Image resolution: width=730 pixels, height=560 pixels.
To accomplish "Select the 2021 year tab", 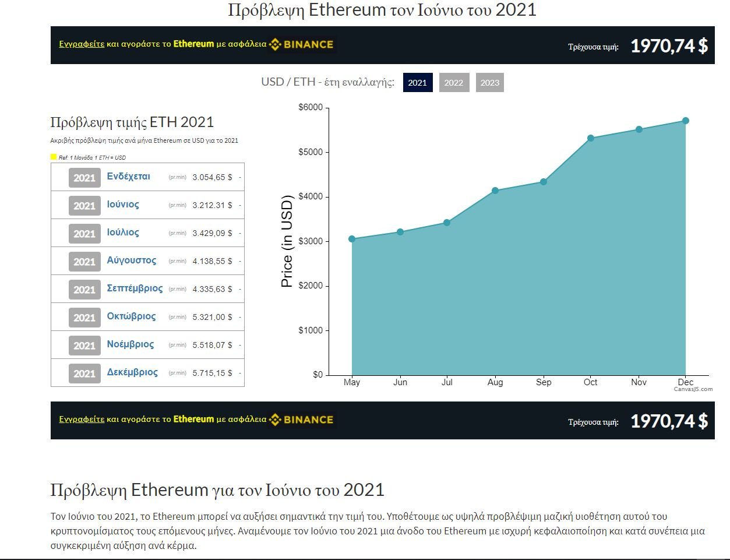I will tap(418, 82).
